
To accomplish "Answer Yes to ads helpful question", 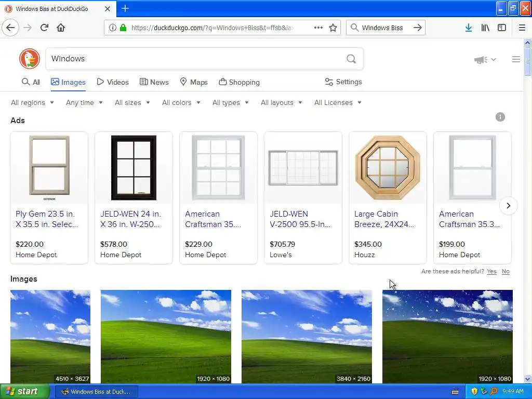I will (491, 271).
